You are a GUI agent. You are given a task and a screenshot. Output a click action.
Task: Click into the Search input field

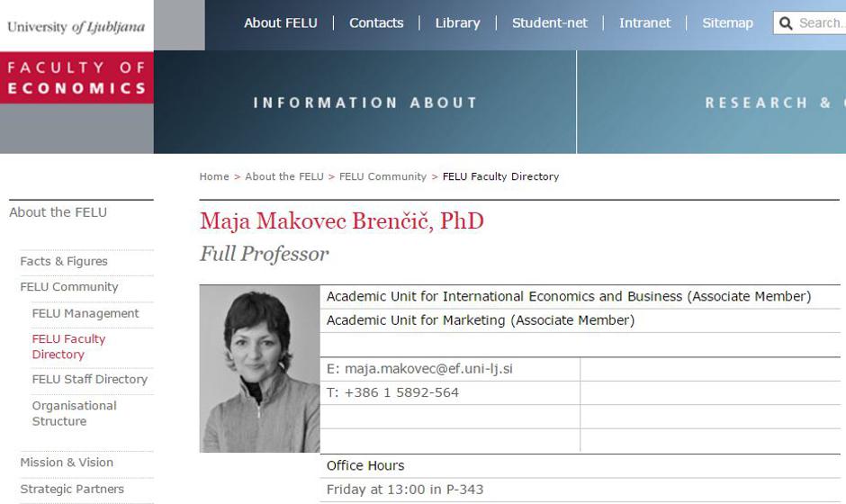click(821, 23)
